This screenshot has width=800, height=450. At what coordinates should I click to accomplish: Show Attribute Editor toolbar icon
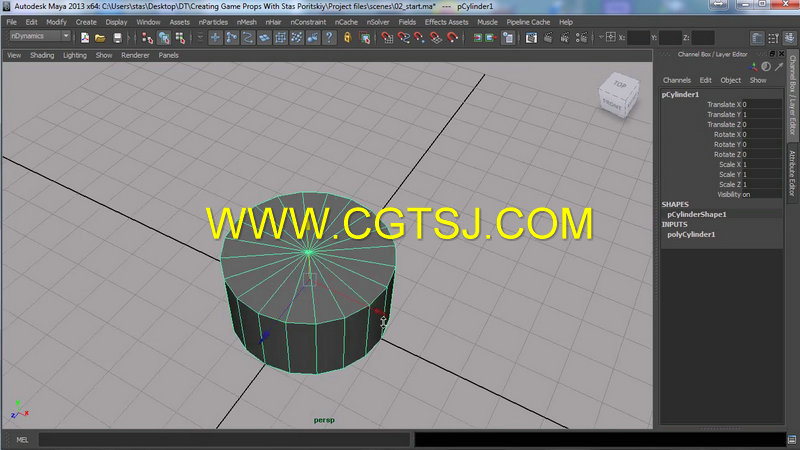(757, 38)
